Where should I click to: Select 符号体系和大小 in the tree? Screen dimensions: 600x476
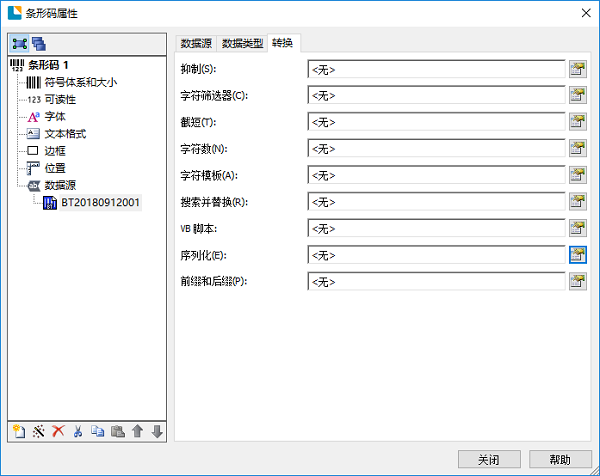point(80,82)
